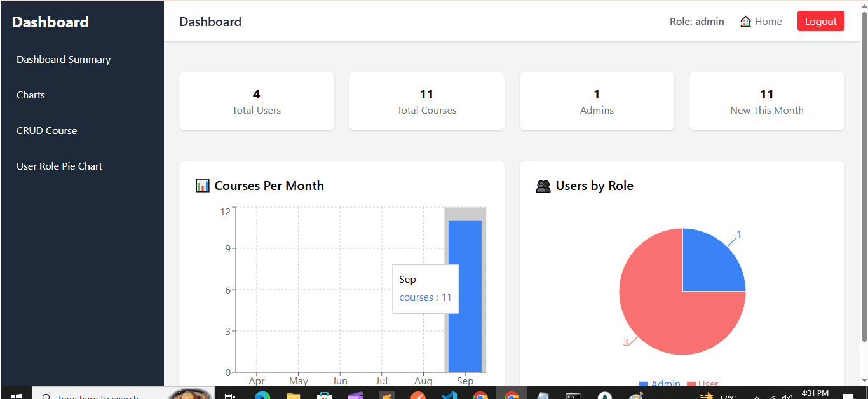Open Microsoft Edge from the taskbar
Image resolution: width=868 pixels, height=399 pixels.
262,395
